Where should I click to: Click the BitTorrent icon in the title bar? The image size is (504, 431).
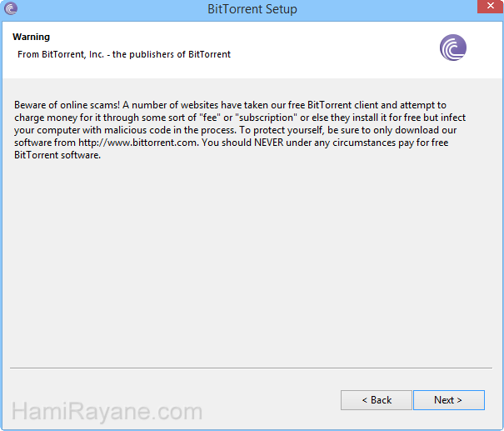(11, 9)
